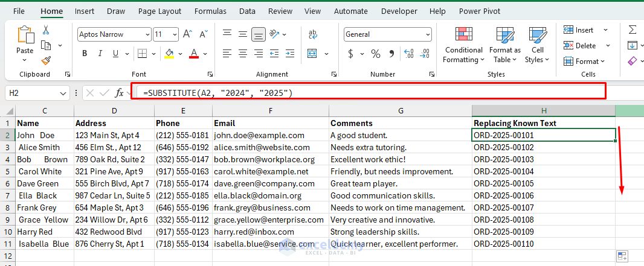Open the Auto Fill Options icon
This screenshot has width=644, height=266.
click(623, 256)
